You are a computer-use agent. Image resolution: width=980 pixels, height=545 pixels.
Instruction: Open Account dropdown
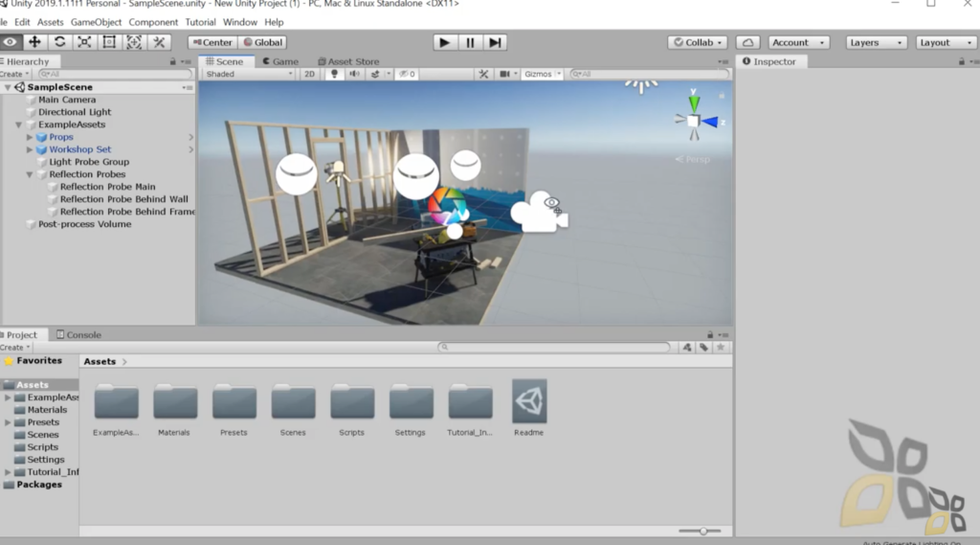click(799, 42)
